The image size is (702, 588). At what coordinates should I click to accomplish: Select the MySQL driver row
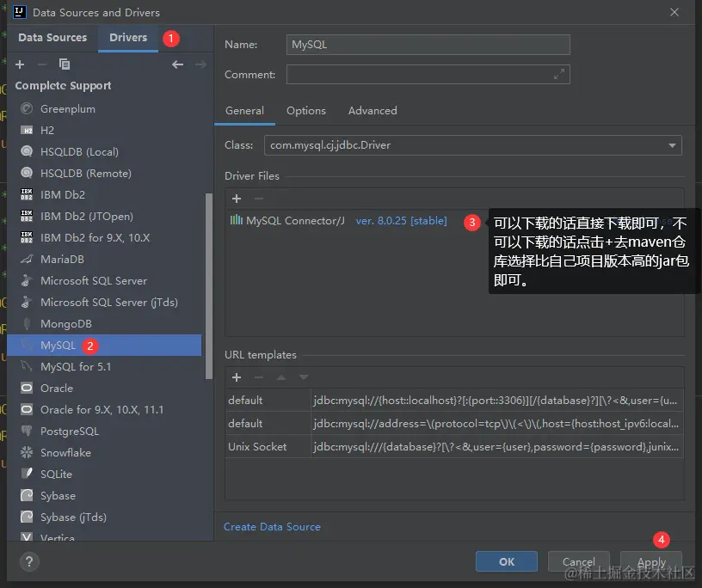tap(104, 345)
